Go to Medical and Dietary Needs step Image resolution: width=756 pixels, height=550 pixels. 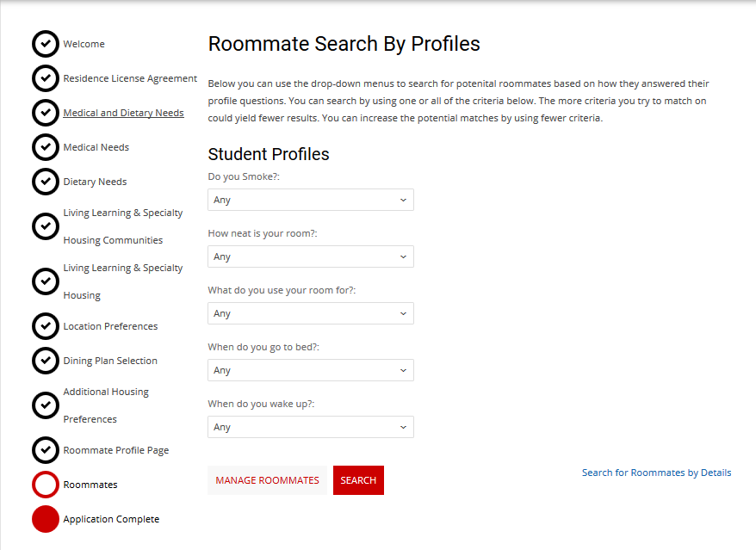coord(123,113)
